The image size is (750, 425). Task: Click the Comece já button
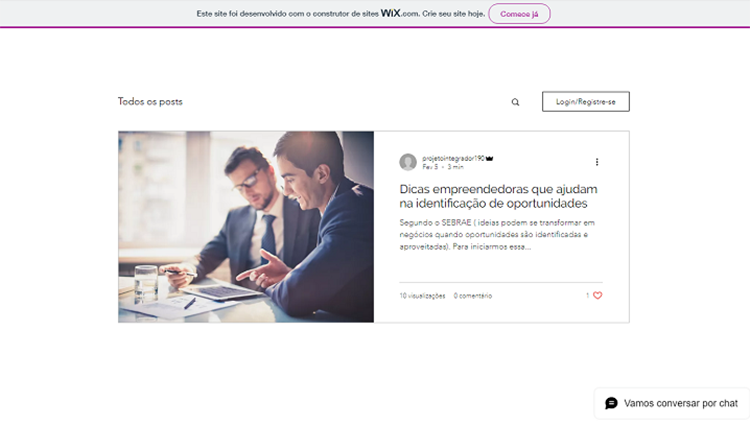click(x=519, y=14)
